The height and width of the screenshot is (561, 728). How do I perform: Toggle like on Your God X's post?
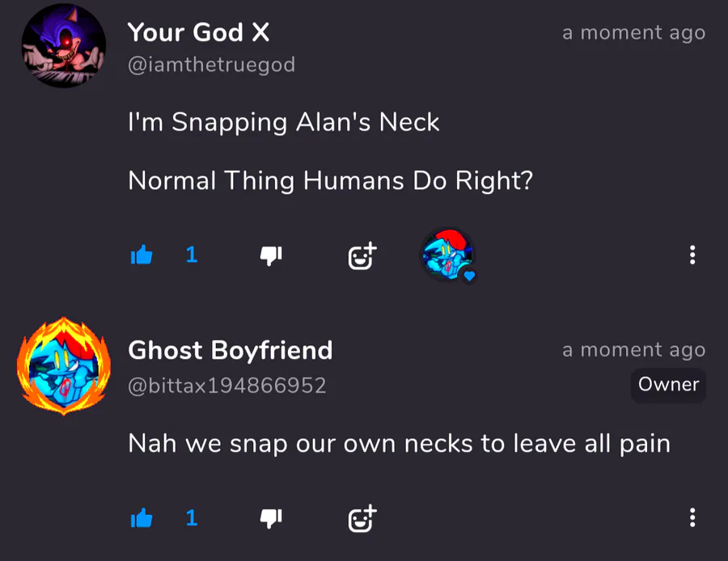(142, 255)
